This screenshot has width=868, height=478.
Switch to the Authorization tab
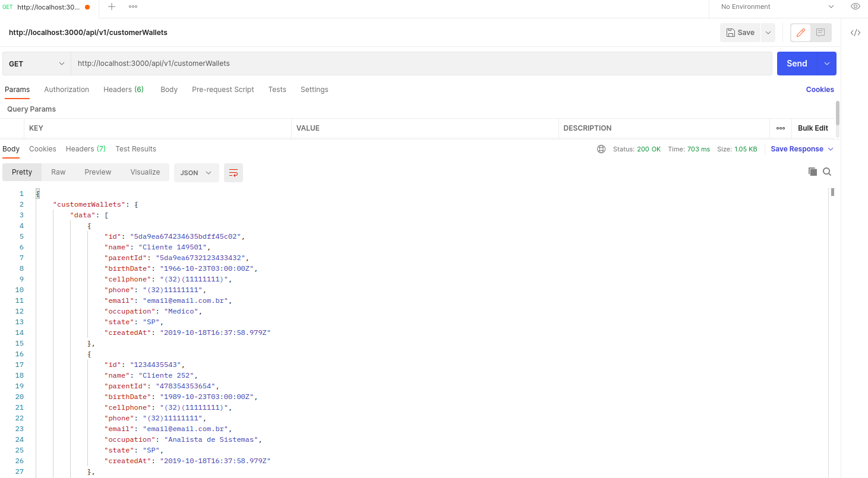tap(67, 90)
